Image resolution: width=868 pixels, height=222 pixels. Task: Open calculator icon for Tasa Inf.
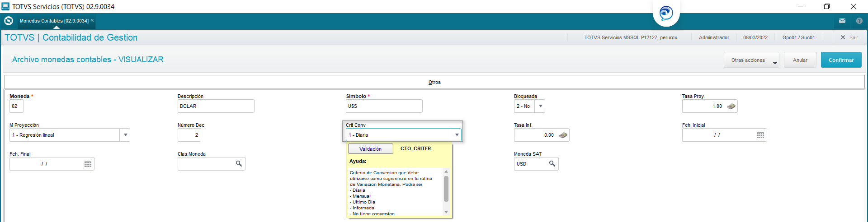click(563, 135)
